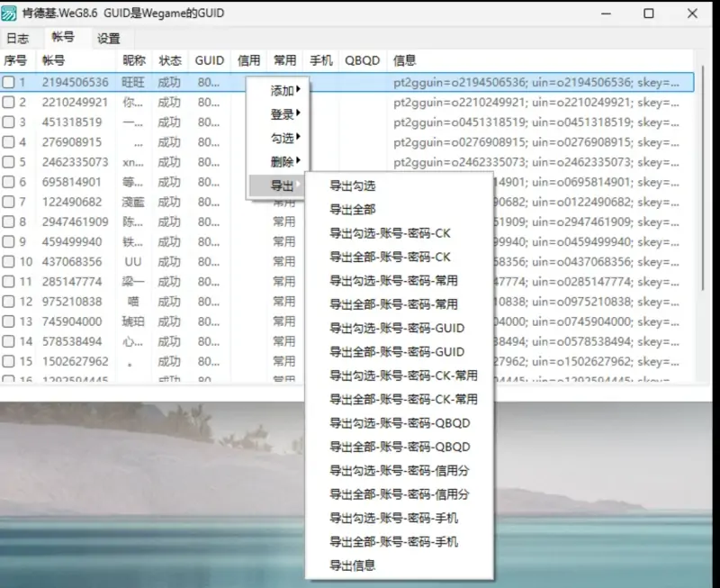Screen dimensions: 720x588
Task: Expand the 删除 submenu
Action: pyautogui.click(x=284, y=162)
